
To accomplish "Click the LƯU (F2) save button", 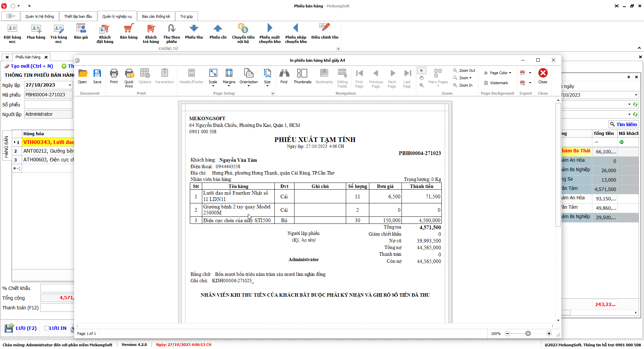I will (x=21, y=328).
